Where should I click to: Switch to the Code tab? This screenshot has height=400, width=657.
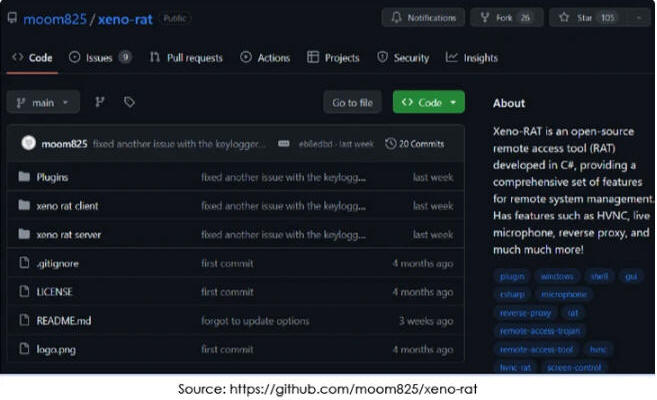click(x=32, y=58)
